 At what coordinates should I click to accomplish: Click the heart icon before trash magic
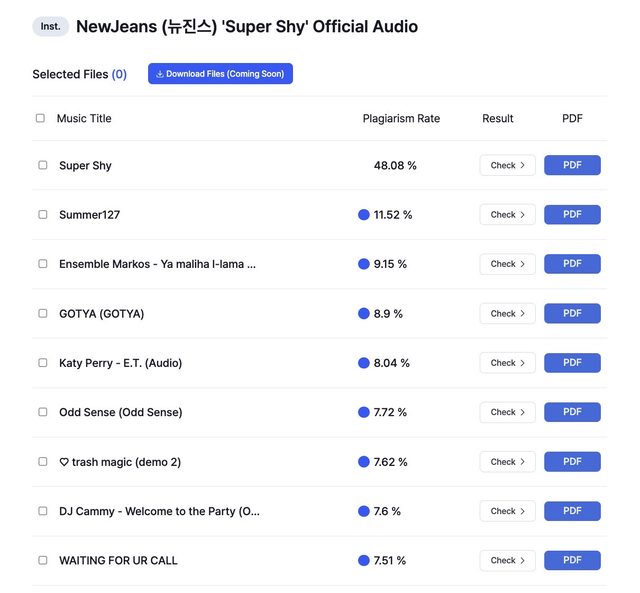(x=64, y=462)
